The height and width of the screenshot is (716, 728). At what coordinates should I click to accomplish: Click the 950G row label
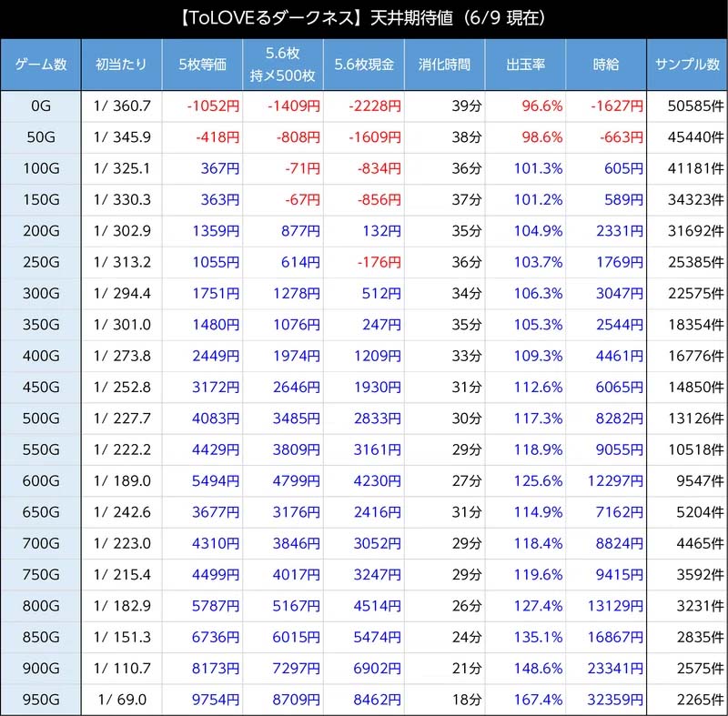tap(40, 700)
